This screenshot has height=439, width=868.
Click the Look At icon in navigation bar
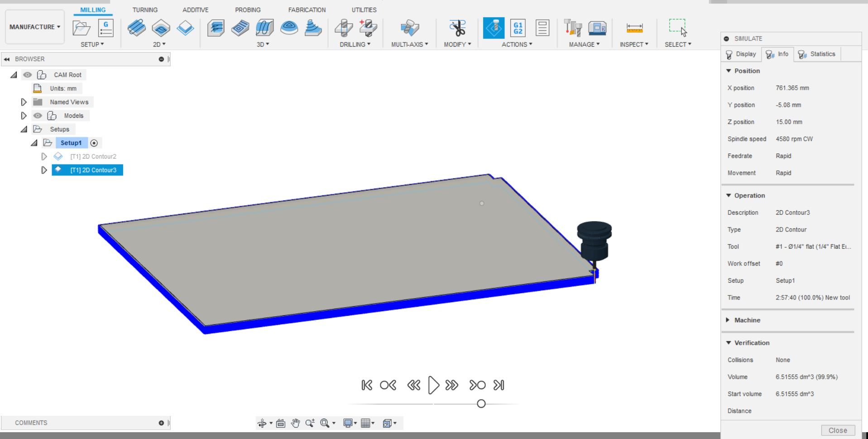click(x=281, y=423)
